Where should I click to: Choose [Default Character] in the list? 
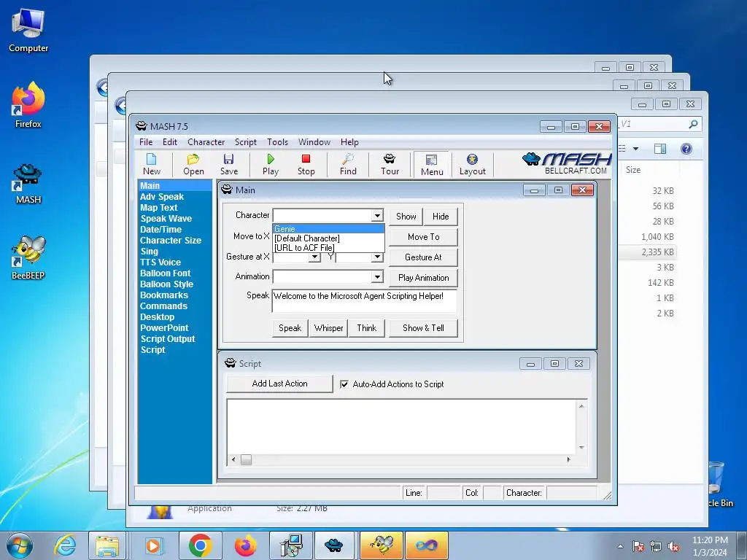[x=328, y=238]
